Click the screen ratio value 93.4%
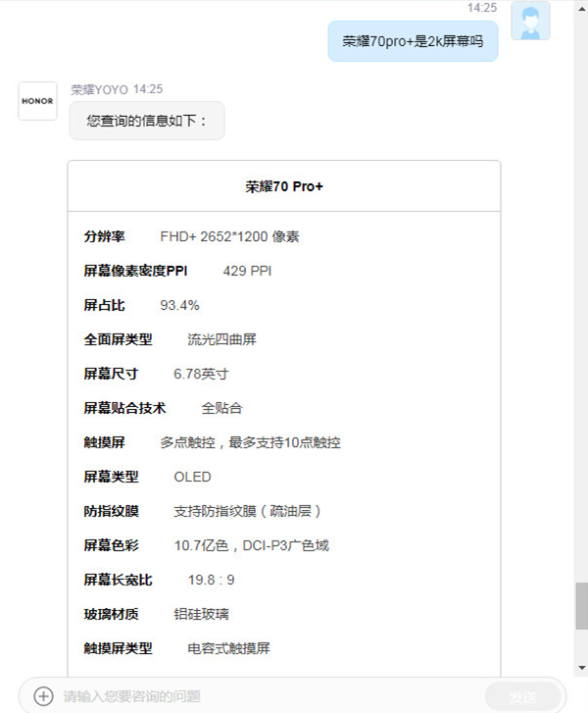Screen dimensions: 588x713 (x=179, y=305)
